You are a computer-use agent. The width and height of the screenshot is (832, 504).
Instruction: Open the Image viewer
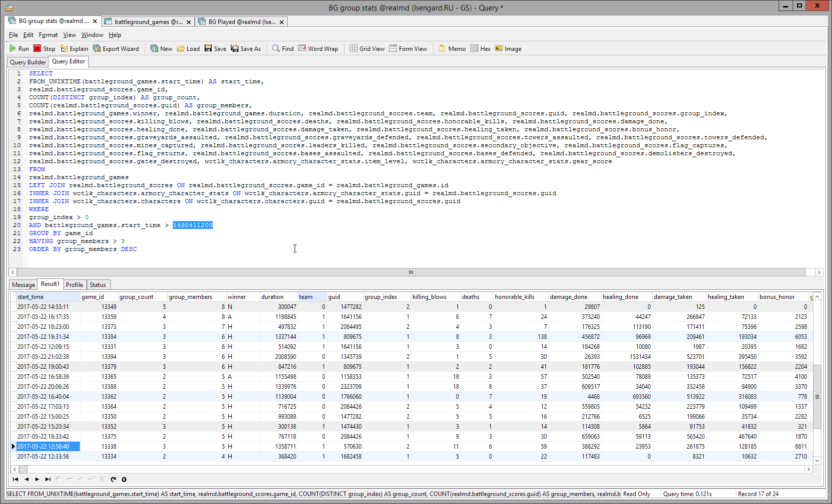pos(508,48)
